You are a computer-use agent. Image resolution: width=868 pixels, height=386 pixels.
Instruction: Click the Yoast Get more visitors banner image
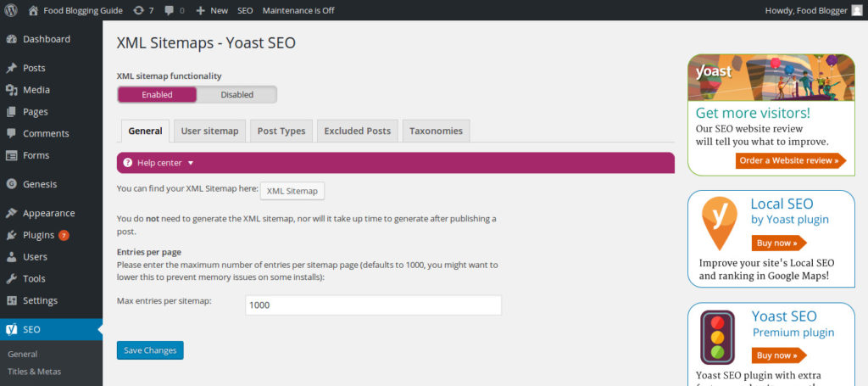coord(771,77)
